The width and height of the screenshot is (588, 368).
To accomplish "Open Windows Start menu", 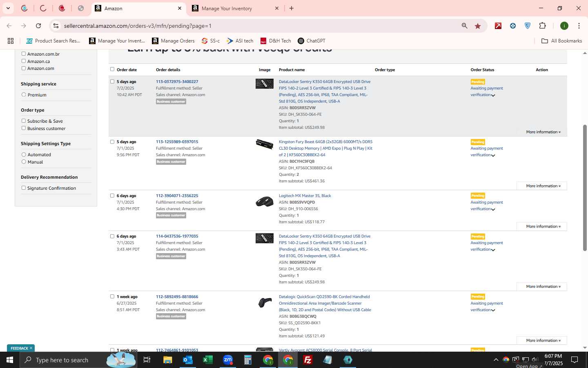I will (x=10, y=360).
